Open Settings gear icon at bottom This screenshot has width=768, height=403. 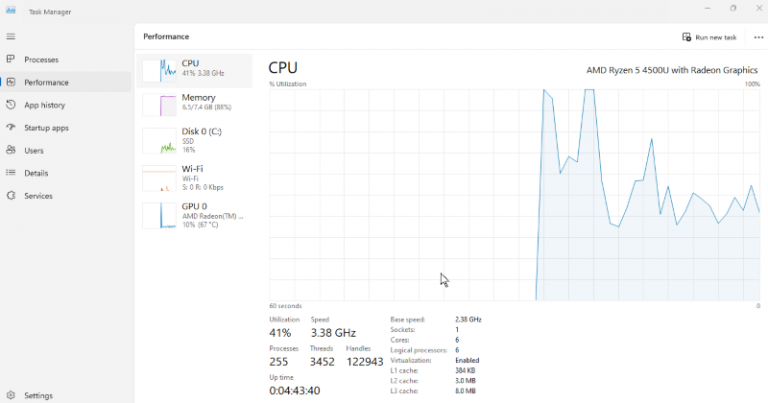(11, 395)
